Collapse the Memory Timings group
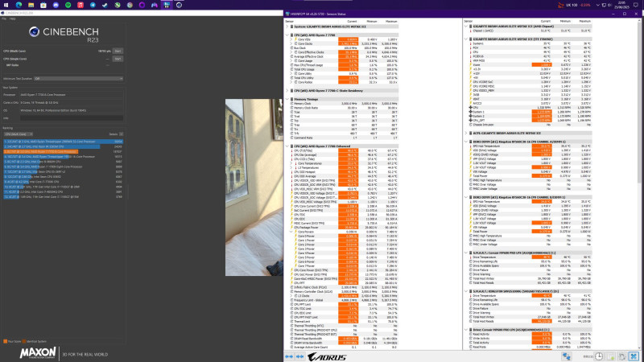The image size is (644, 362). point(287,99)
